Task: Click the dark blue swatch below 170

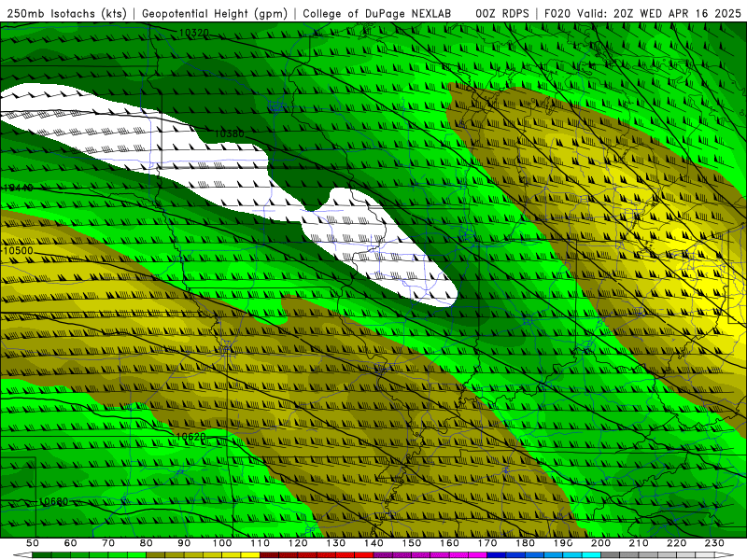Action: click(x=497, y=555)
